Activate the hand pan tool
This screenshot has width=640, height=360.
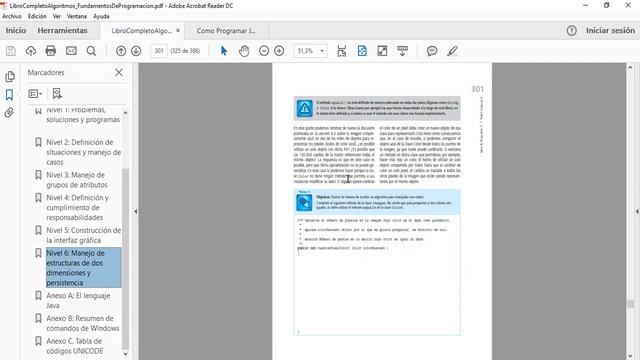(x=244, y=51)
